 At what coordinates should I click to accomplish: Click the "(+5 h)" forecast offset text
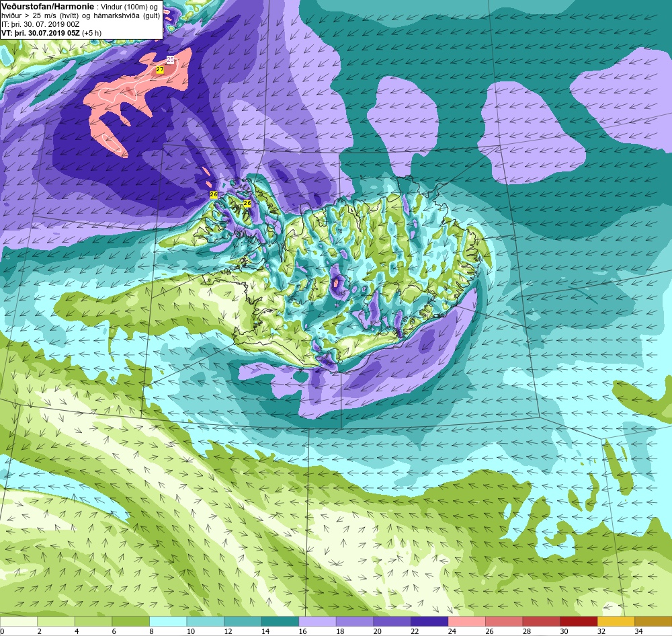pyautogui.click(x=91, y=33)
